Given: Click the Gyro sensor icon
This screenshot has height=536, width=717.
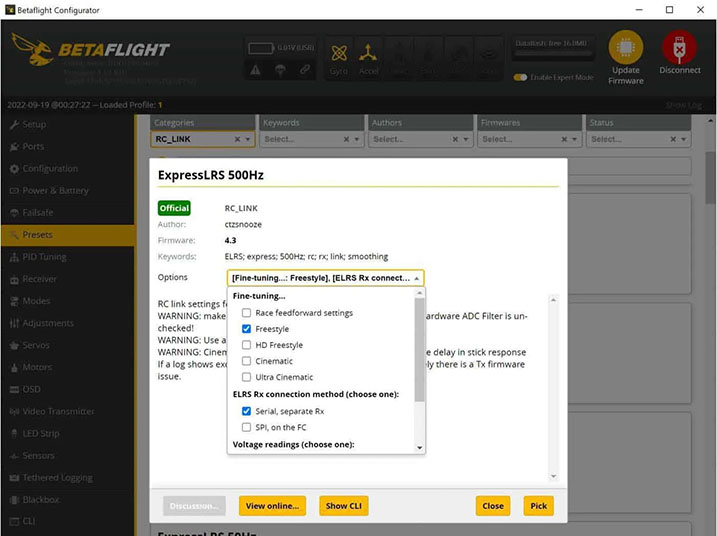Looking at the screenshot, I should point(340,54).
